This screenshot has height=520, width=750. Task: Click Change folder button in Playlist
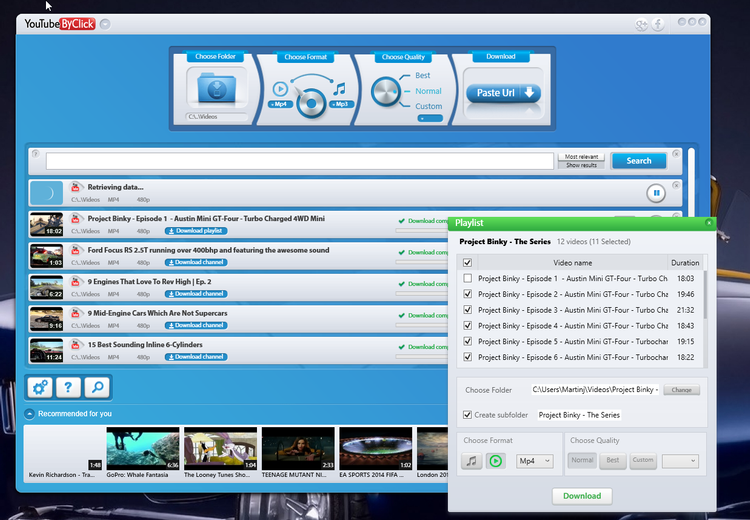pyautogui.click(x=682, y=390)
